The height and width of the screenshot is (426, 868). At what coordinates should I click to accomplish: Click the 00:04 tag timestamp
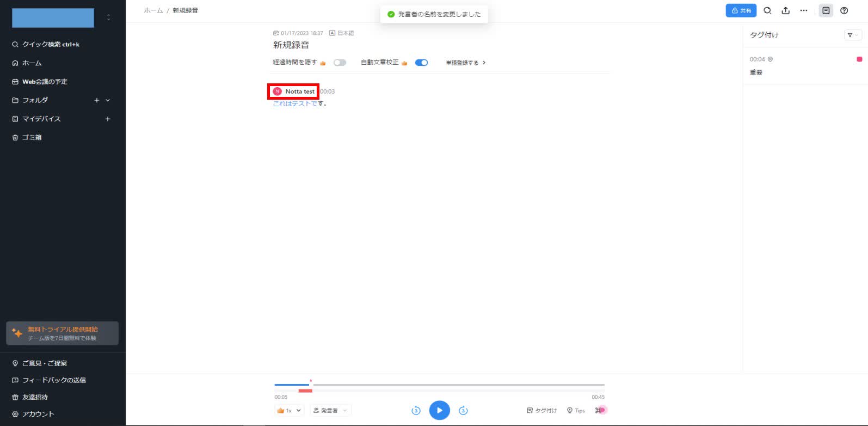pos(757,59)
